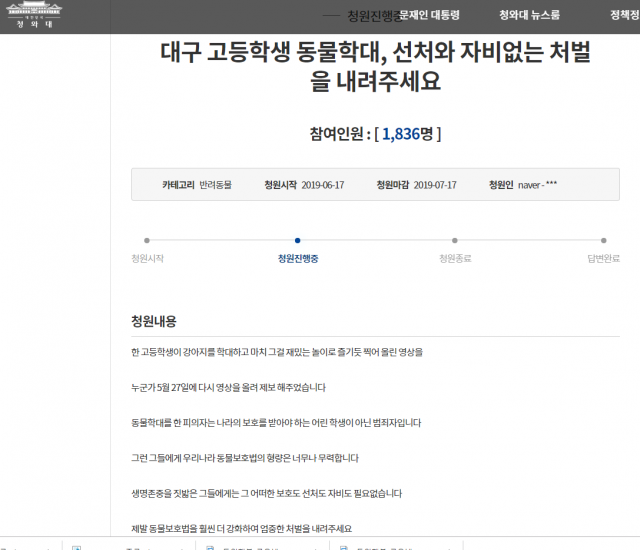Open the 정책정 menu item at header edge

tap(625, 15)
